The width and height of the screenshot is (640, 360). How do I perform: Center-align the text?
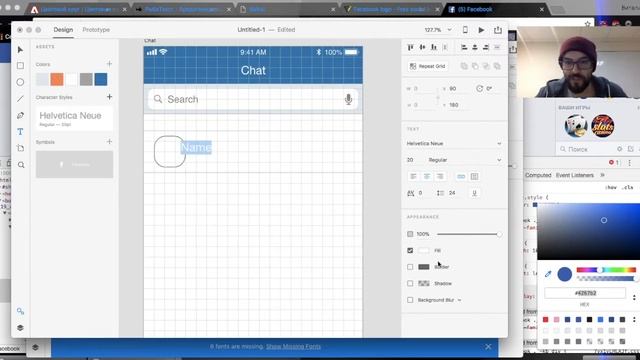click(x=427, y=176)
